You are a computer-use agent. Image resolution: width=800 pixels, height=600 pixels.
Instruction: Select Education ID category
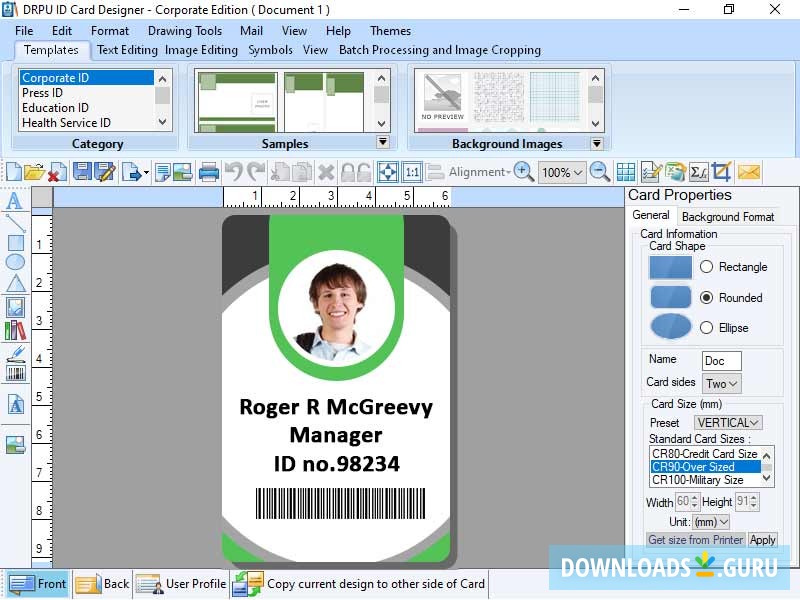(86, 108)
